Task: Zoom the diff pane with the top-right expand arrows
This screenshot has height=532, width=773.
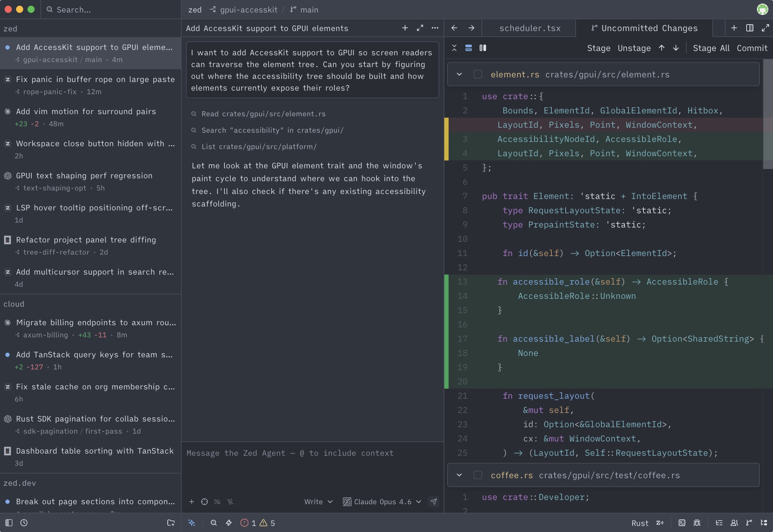Action: (765, 28)
